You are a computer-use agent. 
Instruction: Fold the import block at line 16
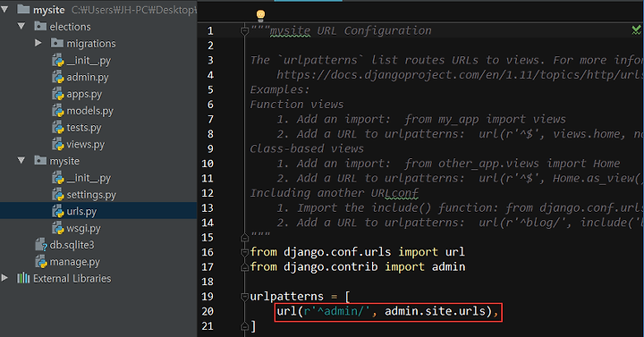coord(244,252)
